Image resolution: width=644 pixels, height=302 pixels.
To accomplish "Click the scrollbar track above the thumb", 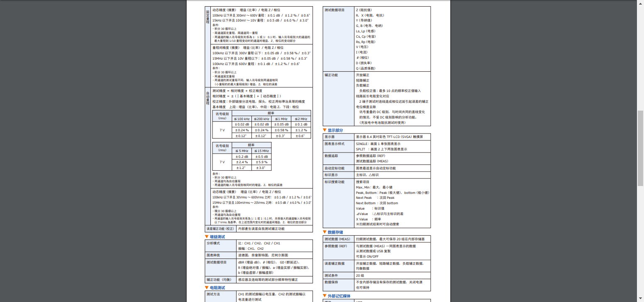I will (x=640, y=58).
